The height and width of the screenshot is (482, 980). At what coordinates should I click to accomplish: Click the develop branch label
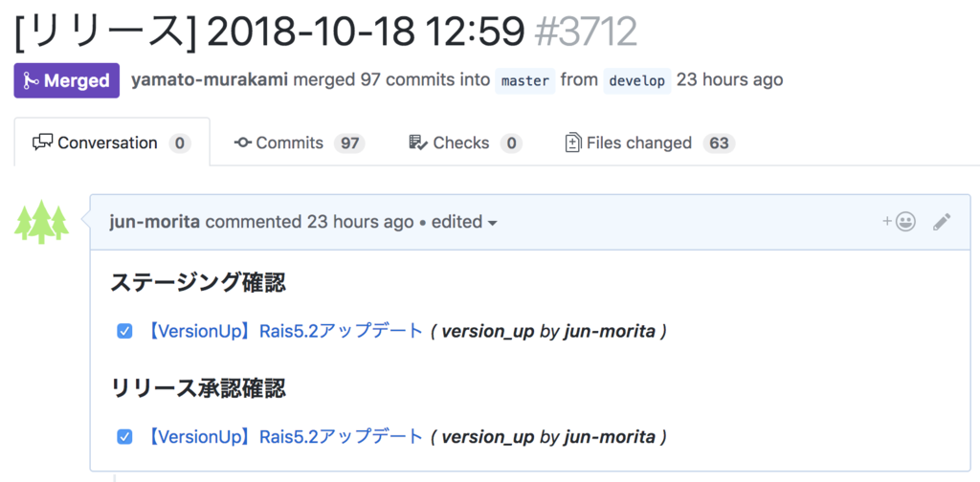(637, 81)
